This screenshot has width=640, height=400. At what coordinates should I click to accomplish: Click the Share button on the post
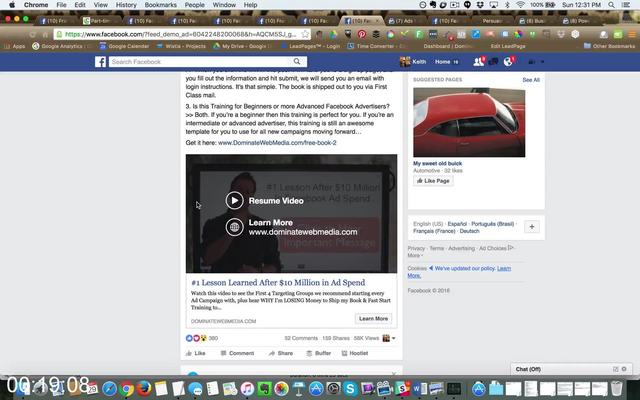pos(280,353)
